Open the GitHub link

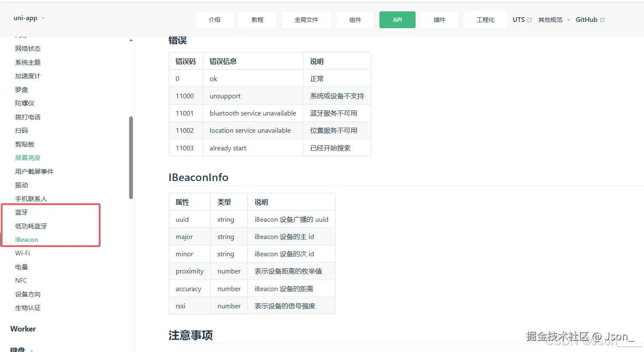[586, 20]
